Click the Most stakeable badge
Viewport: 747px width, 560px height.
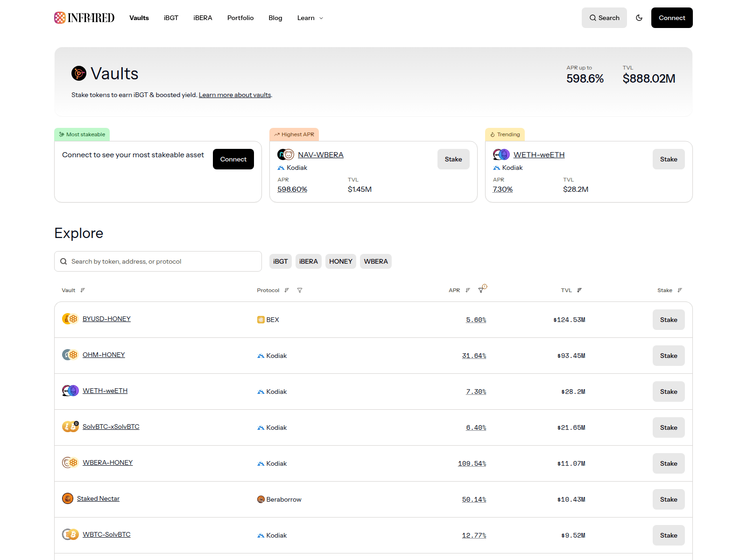82,134
